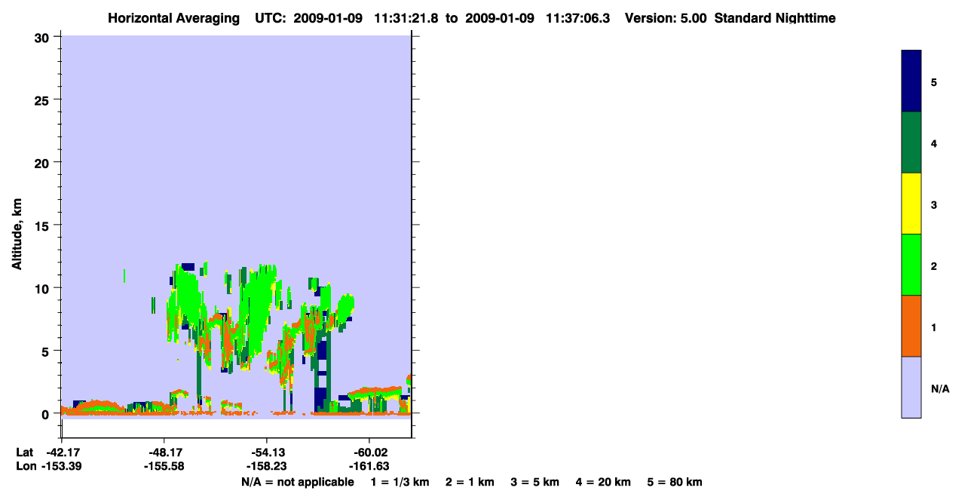Viewport: 980px width, 503px height.
Task: Click the '1 = 1/3 km' legend entry
Action: pos(400,482)
